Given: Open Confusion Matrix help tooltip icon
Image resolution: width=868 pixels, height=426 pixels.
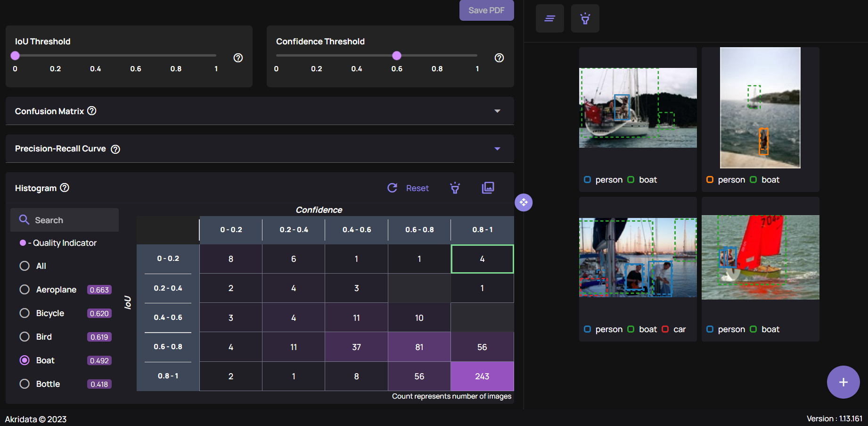Looking at the screenshot, I should (92, 111).
